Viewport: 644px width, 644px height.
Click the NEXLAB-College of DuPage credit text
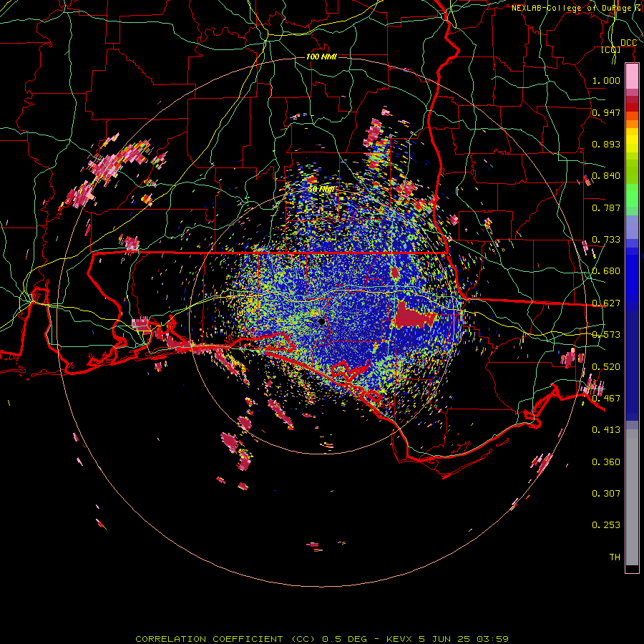[x=577, y=8]
